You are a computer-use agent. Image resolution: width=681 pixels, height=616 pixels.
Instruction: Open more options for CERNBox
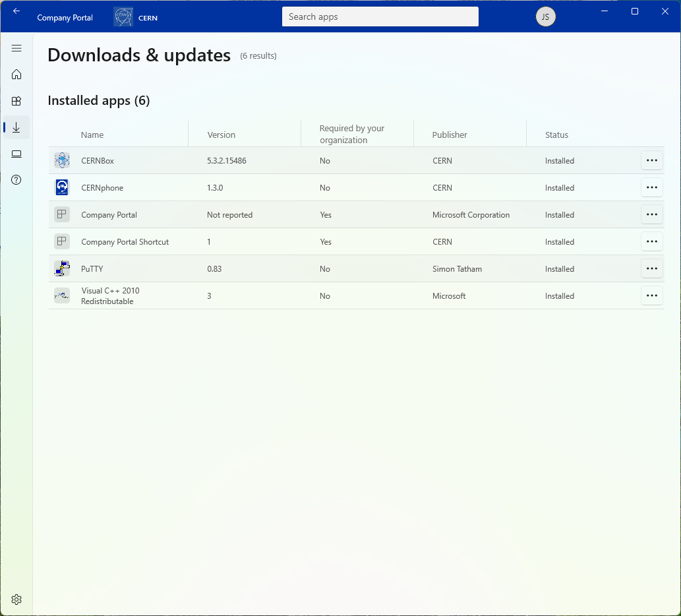(652, 160)
